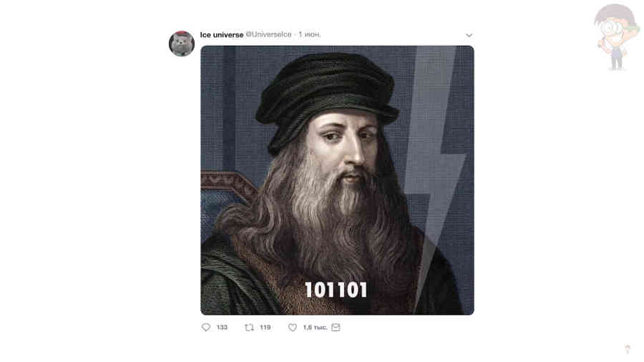The image size is (644, 362).
Task: Click the 133 replies count
Action: pos(222,327)
